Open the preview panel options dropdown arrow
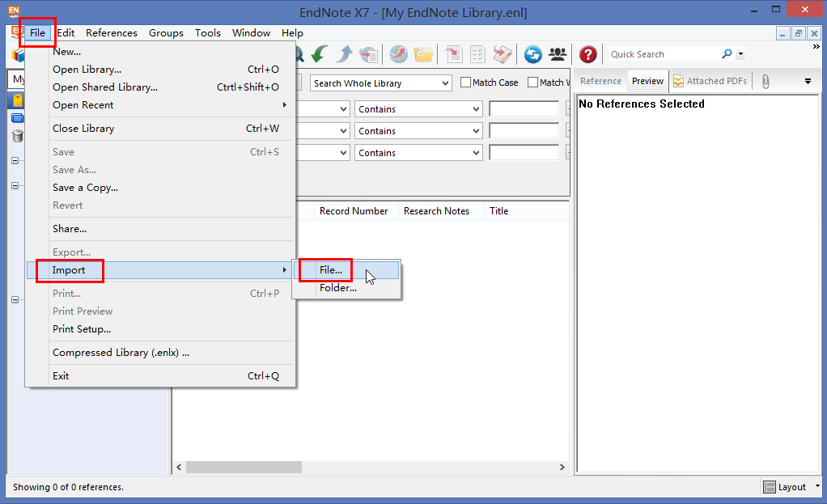The width and height of the screenshot is (827, 504). click(x=808, y=81)
